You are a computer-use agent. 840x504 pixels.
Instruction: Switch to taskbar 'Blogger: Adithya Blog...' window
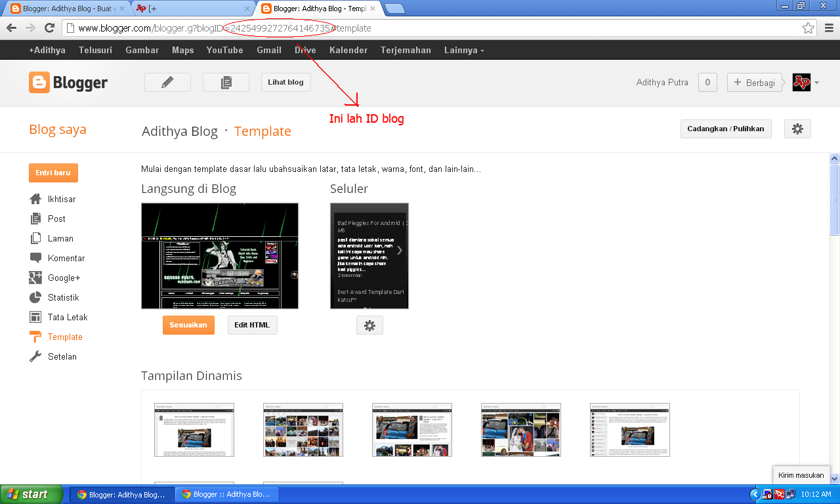[122, 494]
